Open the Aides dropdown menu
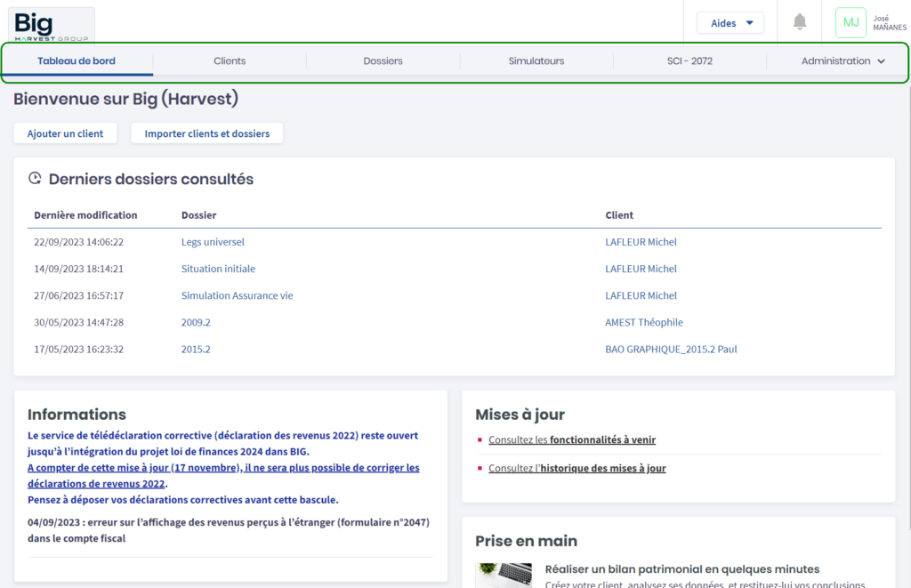The image size is (911, 588). tap(730, 23)
